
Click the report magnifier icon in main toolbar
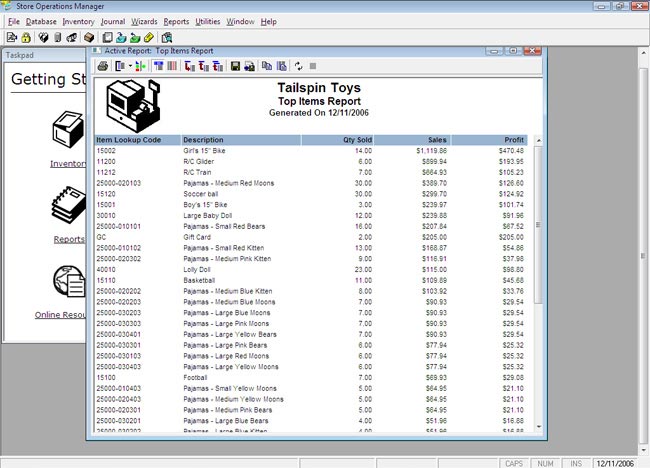click(x=167, y=38)
